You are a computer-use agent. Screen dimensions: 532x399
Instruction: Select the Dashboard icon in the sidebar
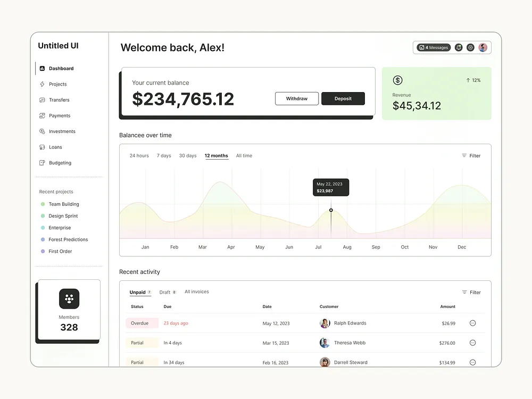[x=42, y=68]
